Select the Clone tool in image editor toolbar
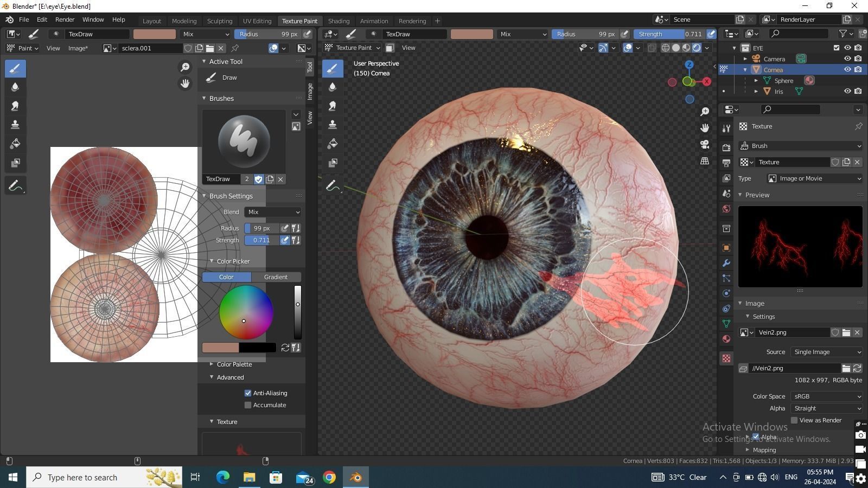The height and width of the screenshot is (488, 868). point(15,125)
